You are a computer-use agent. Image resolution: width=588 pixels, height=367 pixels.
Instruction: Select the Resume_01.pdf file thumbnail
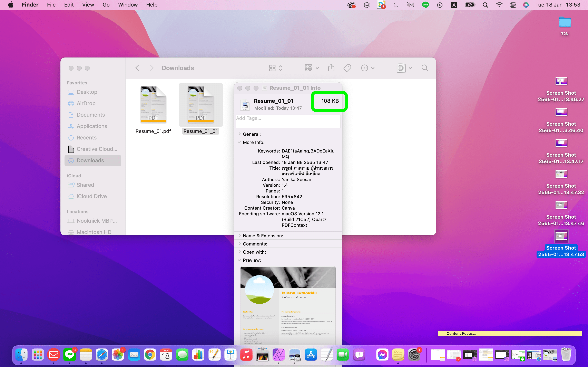153,105
